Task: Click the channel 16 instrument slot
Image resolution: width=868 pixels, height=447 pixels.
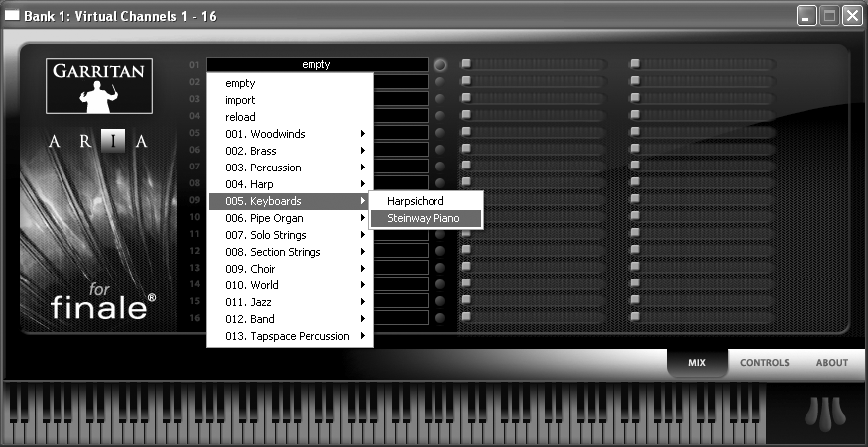Action: pyautogui.click(x=401, y=318)
